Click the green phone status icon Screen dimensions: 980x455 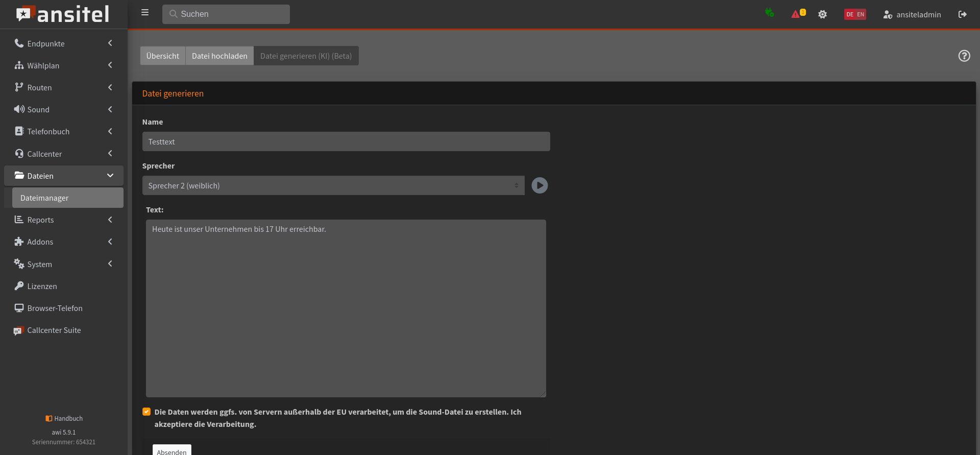click(x=769, y=13)
